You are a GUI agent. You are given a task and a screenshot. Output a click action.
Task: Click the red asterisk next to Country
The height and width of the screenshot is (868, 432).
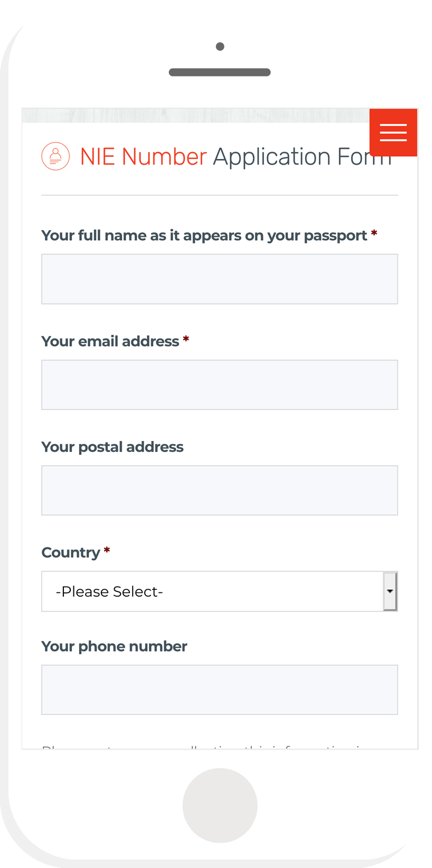(107, 551)
